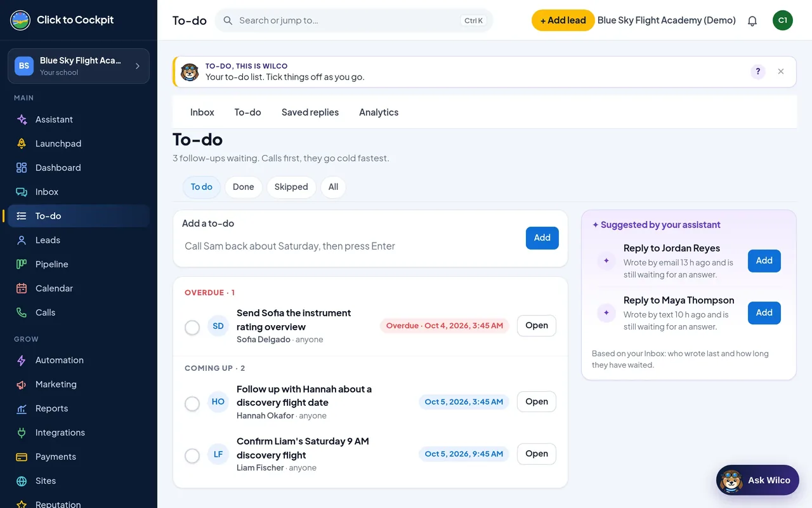Show All to-dos filter
The image size is (812, 508).
334,187
